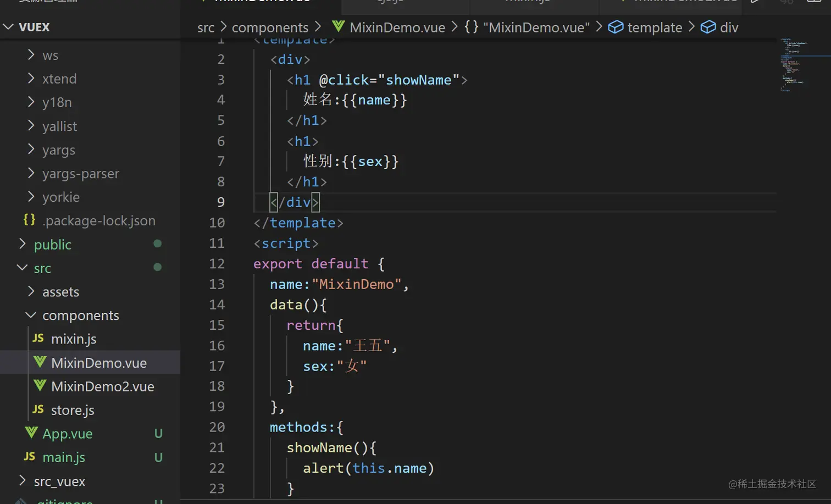Screen dimensions: 831x504
Task: Open main.js from the file tree
Action: click(64, 457)
